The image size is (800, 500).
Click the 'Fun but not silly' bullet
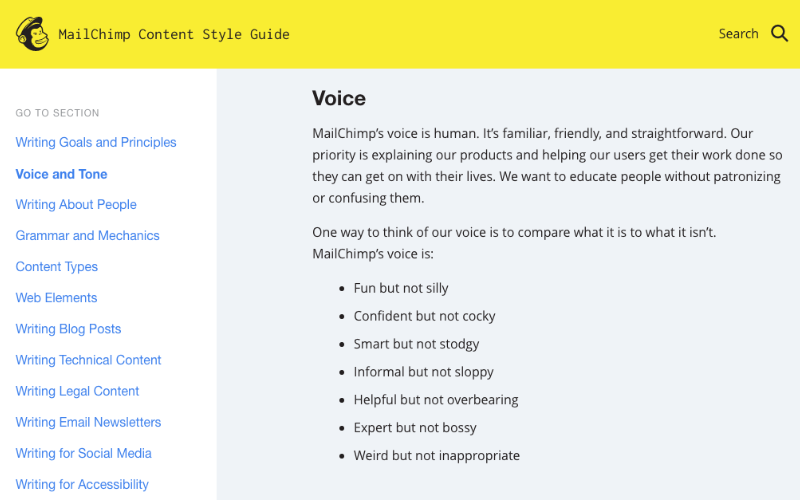click(401, 288)
